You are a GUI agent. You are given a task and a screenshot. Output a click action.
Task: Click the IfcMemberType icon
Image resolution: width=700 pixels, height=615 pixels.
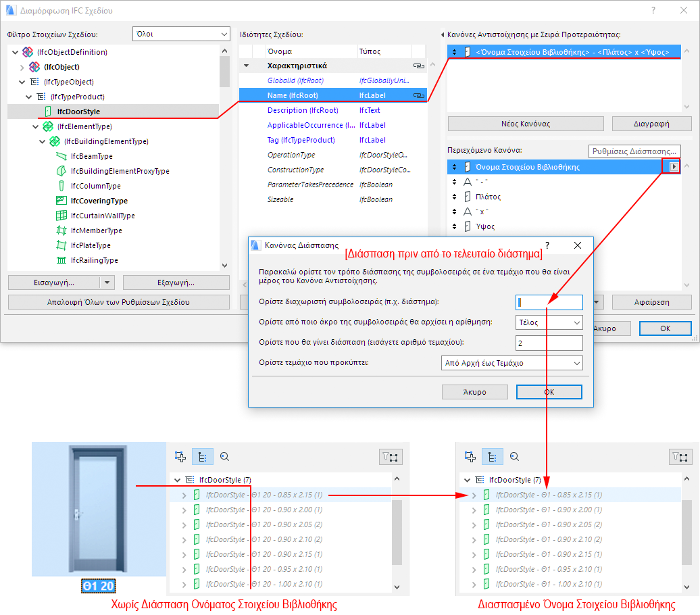pyautogui.click(x=61, y=230)
